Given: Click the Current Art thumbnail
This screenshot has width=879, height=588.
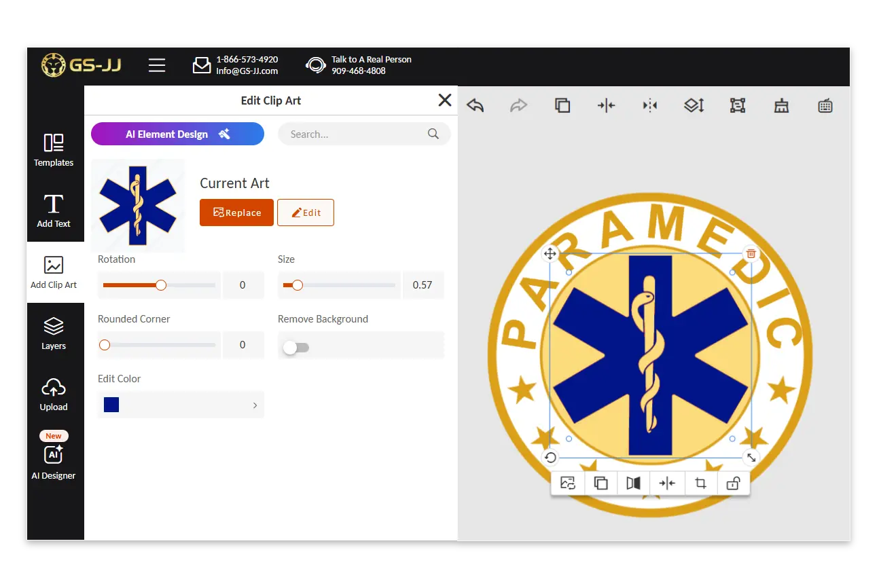Looking at the screenshot, I should (138, 205).
